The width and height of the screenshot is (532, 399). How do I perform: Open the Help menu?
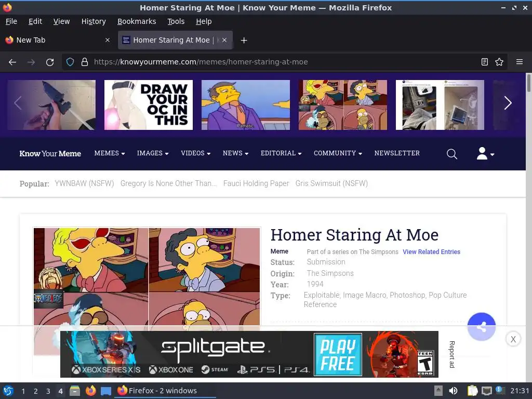click(204, 21)
